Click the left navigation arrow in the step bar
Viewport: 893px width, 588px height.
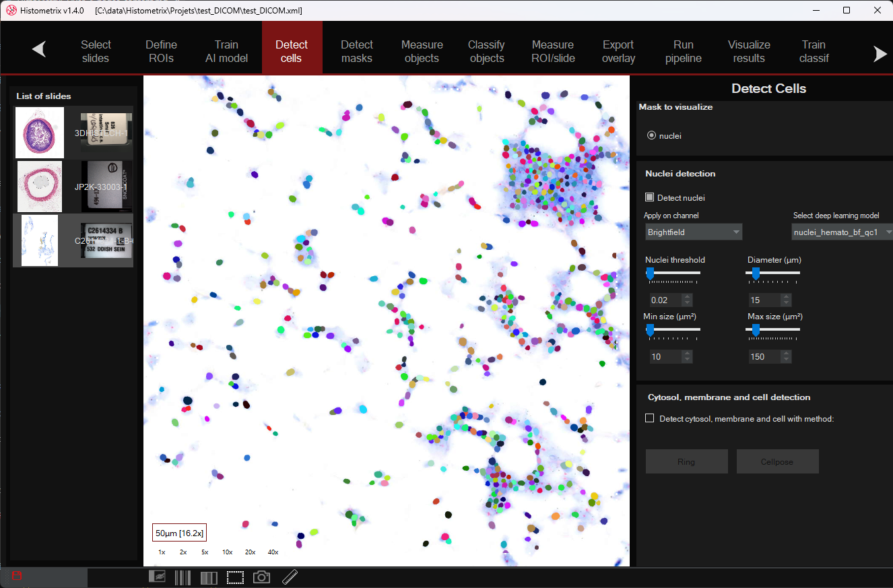(38, 49)
